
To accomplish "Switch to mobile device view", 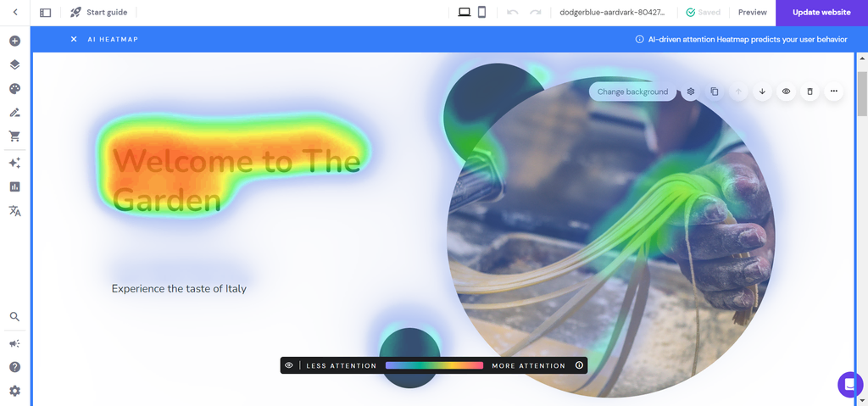I will pyautogui.click(x=481, y=12).
